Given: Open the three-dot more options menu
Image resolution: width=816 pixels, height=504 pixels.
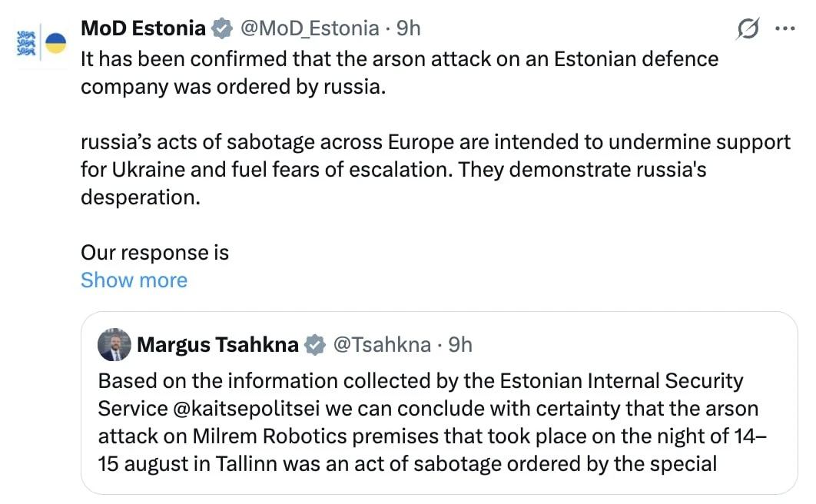Looking at the screenshot, I should click(x=784, y=29).
